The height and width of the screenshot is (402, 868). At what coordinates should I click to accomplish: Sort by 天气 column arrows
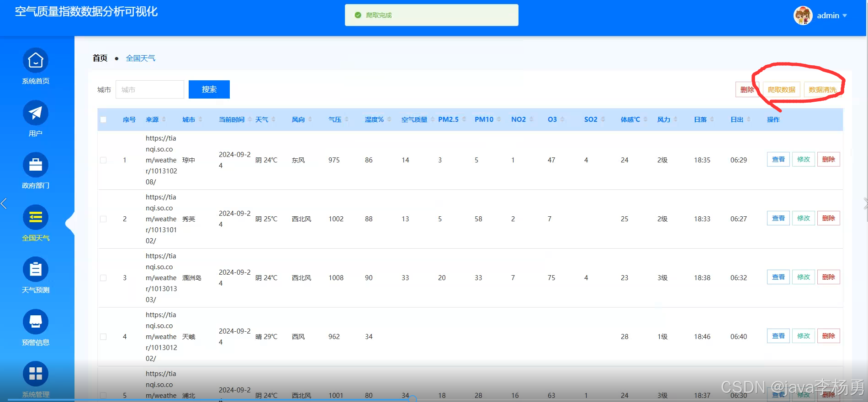(x=273, y=120)
